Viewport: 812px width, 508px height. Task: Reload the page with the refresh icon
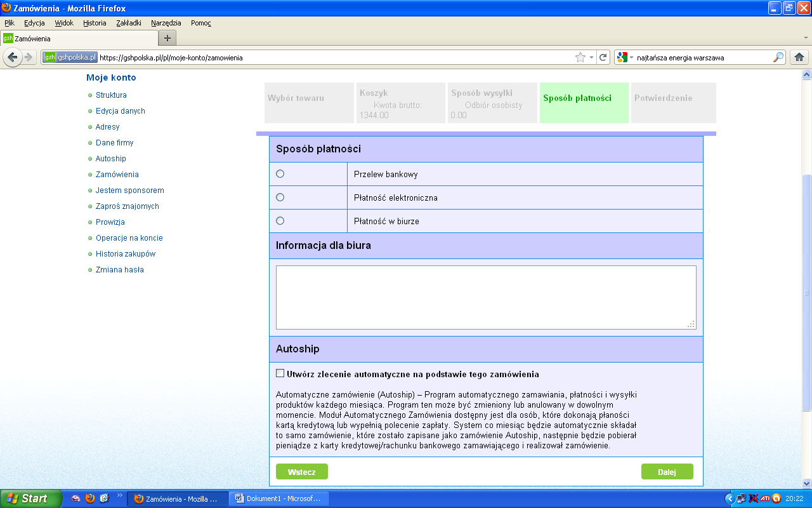603,57
